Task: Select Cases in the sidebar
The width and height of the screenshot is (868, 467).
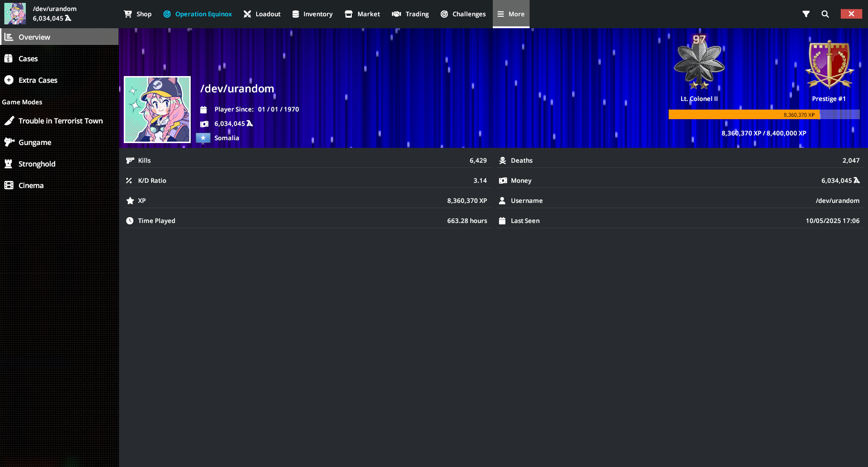Action: (x=28, y=58)
